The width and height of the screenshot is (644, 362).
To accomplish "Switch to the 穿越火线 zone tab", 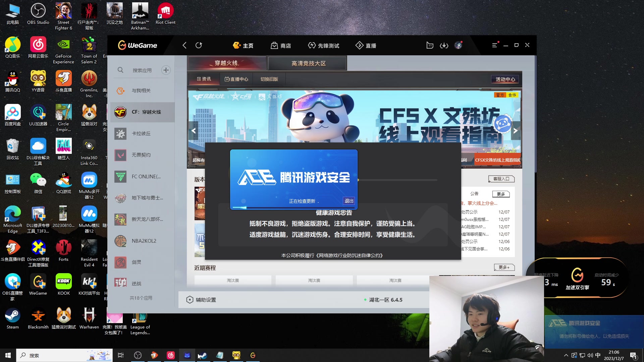I will pos(227,63).
